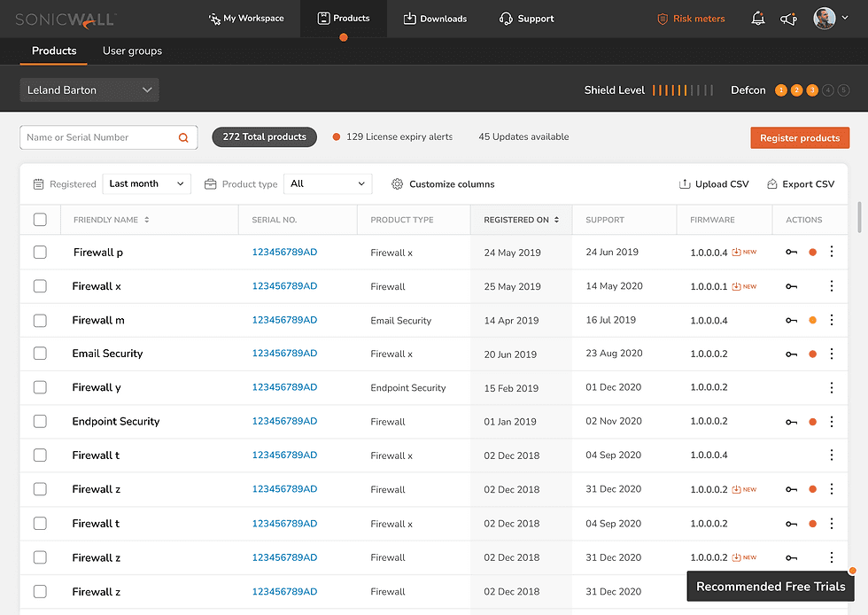The image size is (868, 615).
Task: Open the notifications bell icon
Action: (x=758, y=19)
